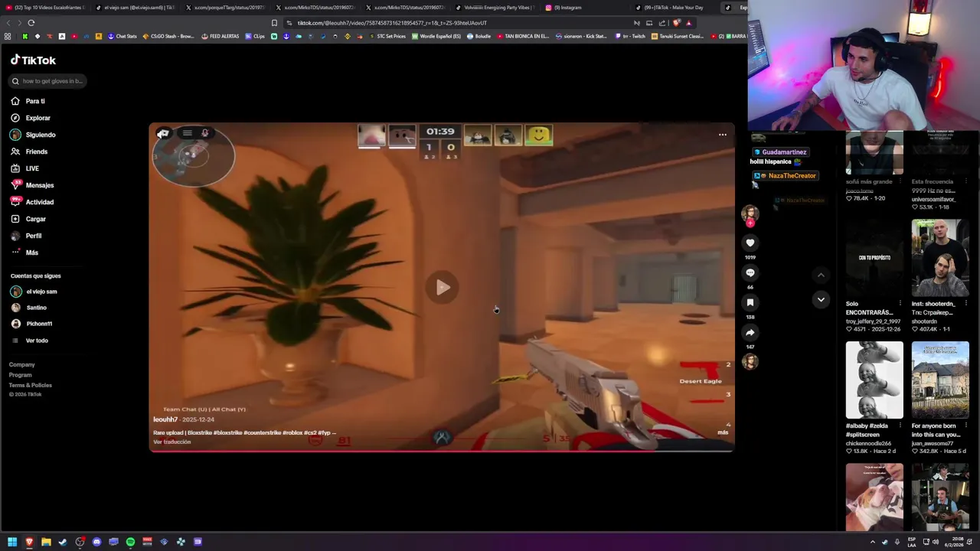
Task: Seek on the video progress bar
Action: (442, 451)
